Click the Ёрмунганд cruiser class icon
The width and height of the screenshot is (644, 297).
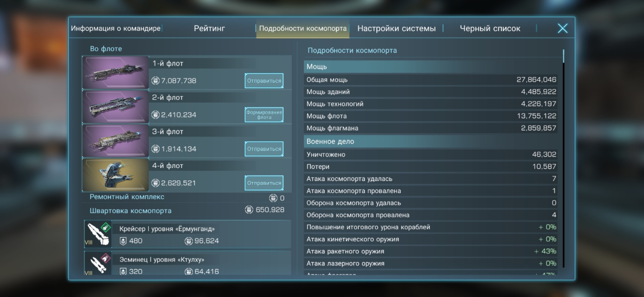point(98,234)
